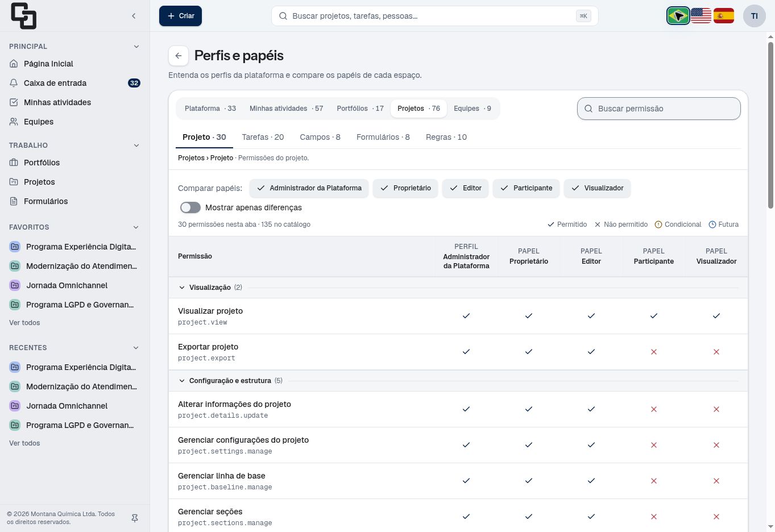The image size is (775, 532).
Task: Toggle Participante role comparison chip
Action: tap(527, 188)
